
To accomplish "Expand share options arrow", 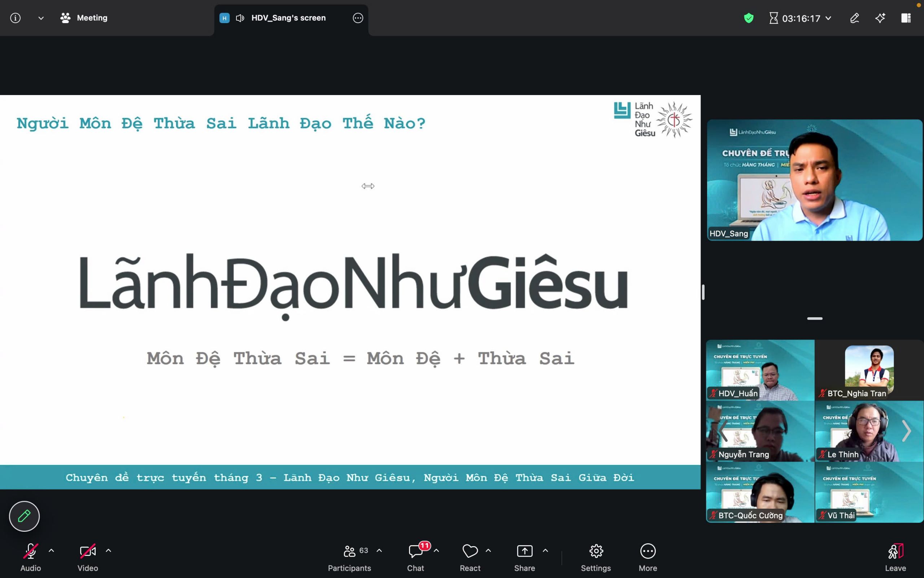I will [546, 551].
